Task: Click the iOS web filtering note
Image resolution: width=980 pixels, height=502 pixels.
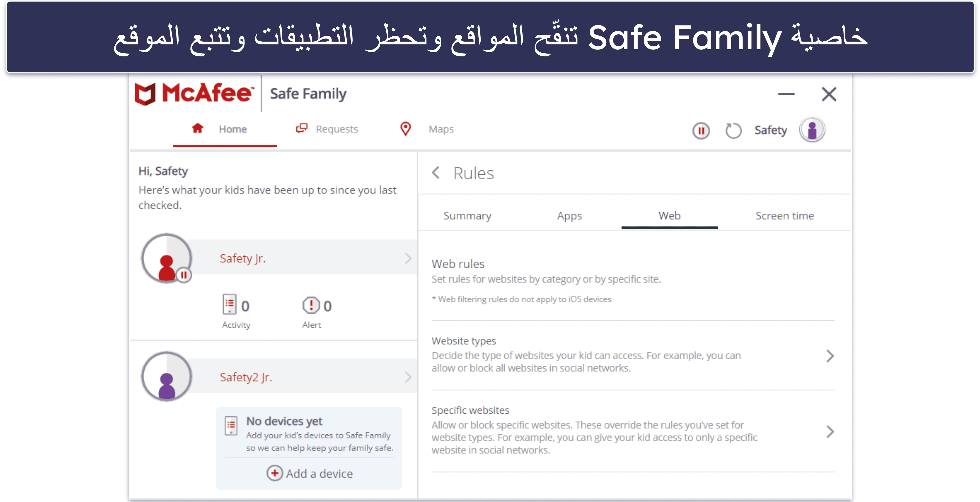Action: pyautogui.click(x=521, y=299)
